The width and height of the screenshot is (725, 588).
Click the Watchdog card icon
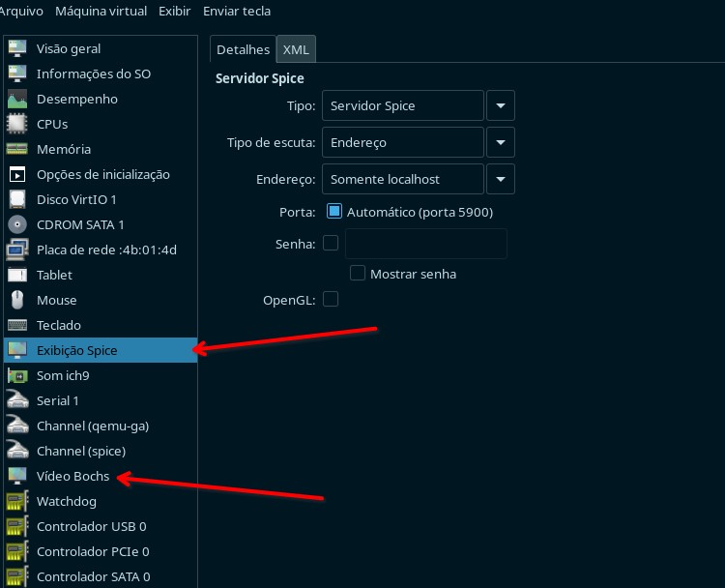pos(17,502)
